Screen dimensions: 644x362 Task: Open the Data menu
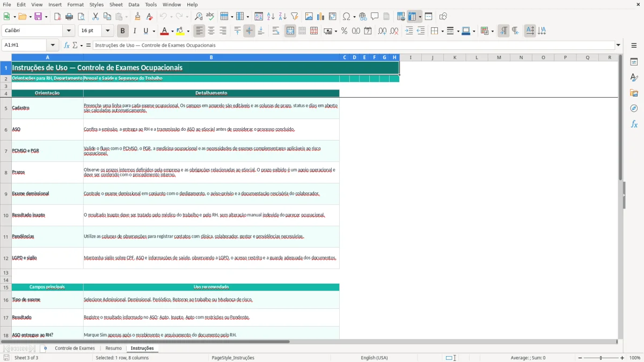tap(134, 4)
